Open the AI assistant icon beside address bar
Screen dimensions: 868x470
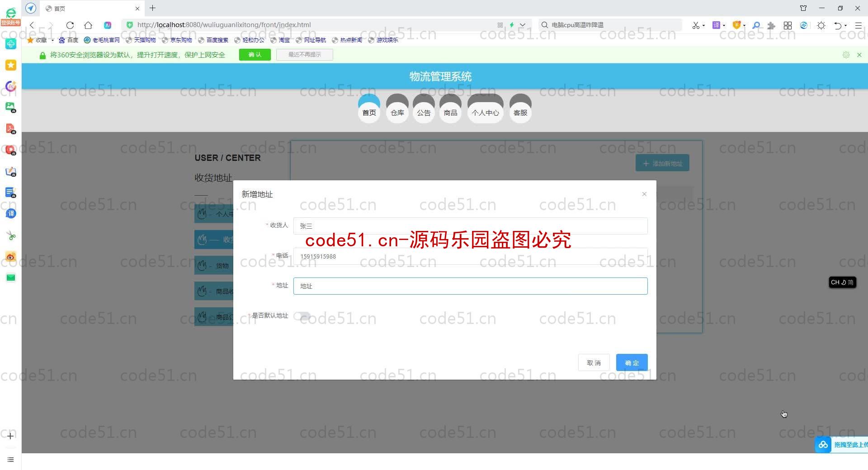[108, 25]
